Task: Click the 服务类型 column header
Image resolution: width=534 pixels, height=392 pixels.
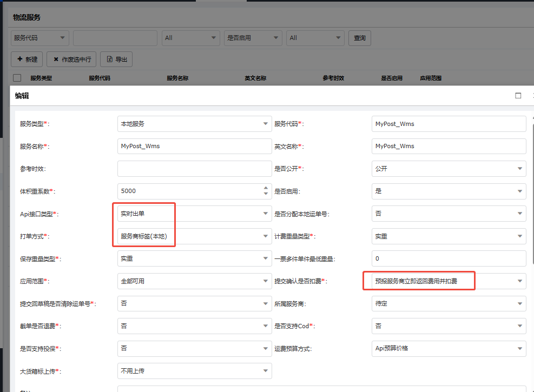Action: pos(41,78)
